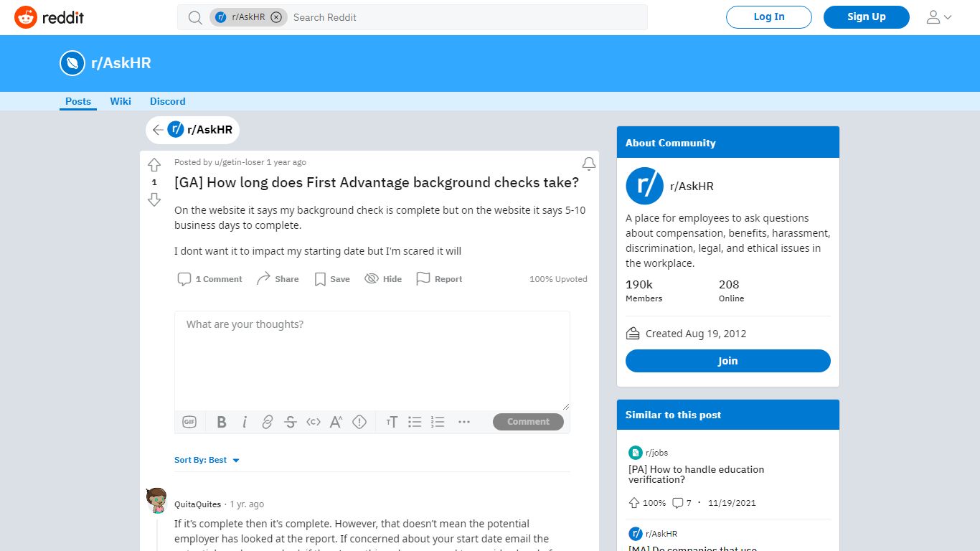Open QuitaQuites' avatar
The image size is (980, 551).
click(x=156, y=500)
